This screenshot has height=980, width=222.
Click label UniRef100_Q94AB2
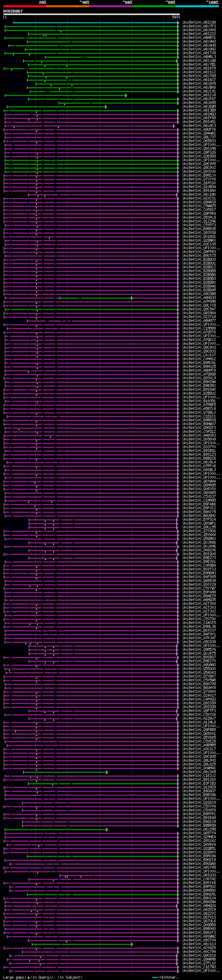pyautogui.click(x=199, y=133)
